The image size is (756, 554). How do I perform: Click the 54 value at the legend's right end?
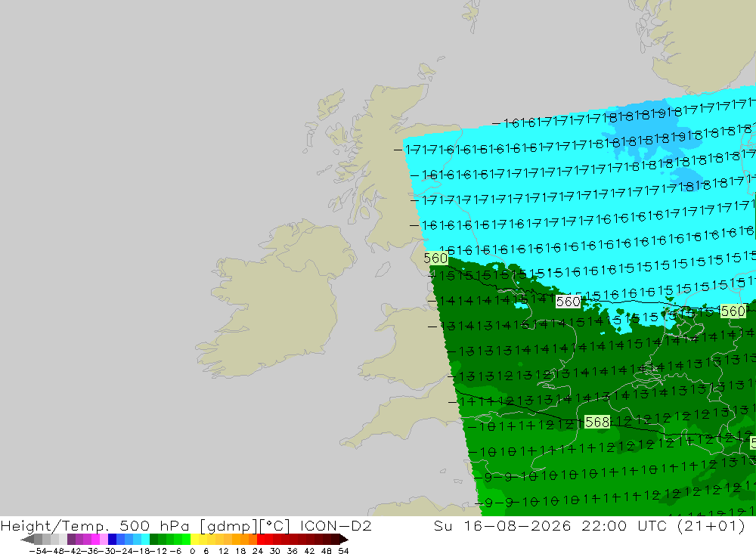pyautogui.click(x=343, y=551)
